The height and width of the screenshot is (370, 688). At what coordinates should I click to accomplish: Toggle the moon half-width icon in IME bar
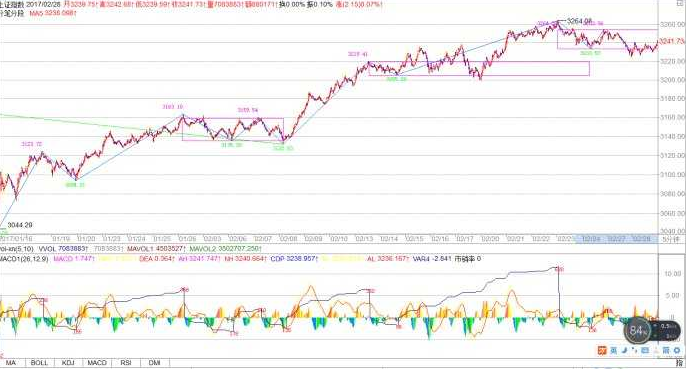click(624, 351)
